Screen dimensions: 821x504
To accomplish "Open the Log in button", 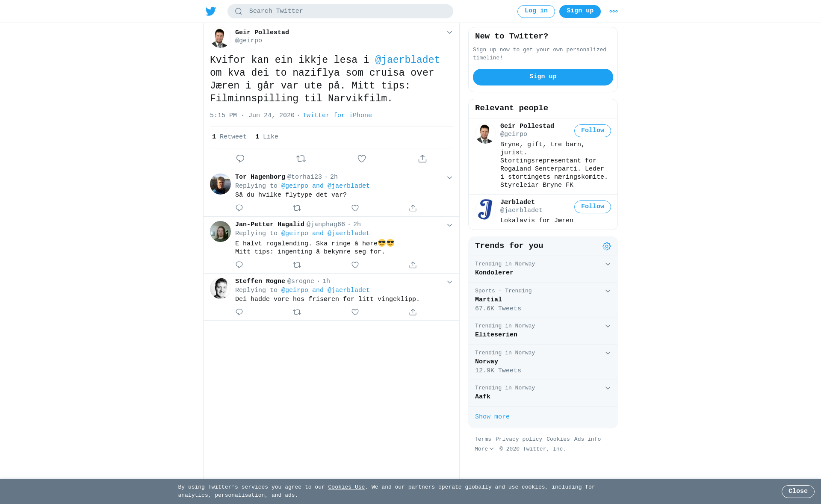I will pyautogui.click(x=536, y=12).
